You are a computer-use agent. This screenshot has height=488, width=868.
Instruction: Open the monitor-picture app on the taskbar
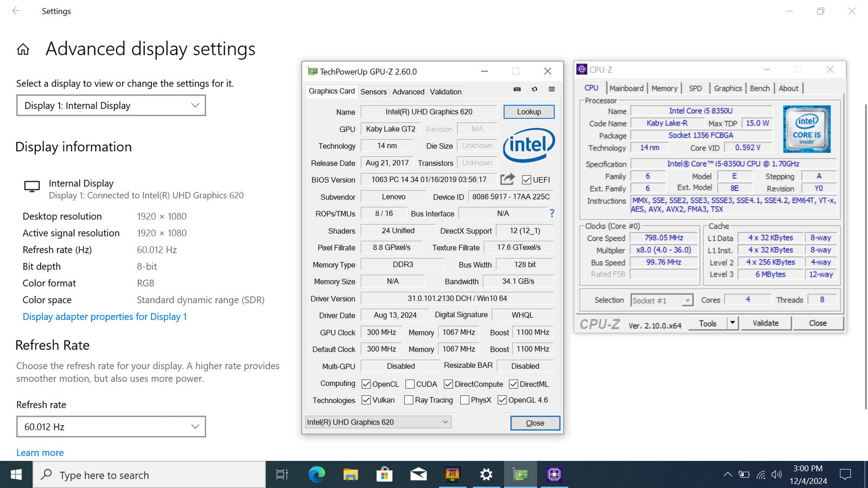(452, 474)
